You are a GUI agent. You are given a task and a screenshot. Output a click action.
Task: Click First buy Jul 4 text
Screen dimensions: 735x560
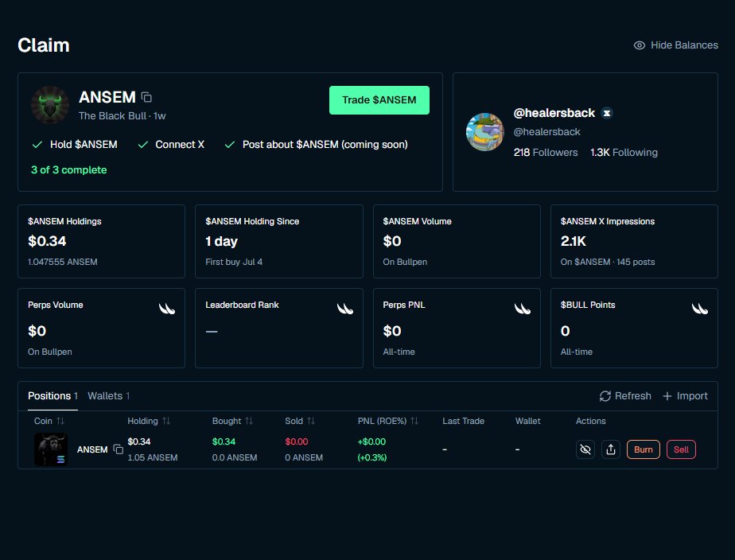click(234, 262)
